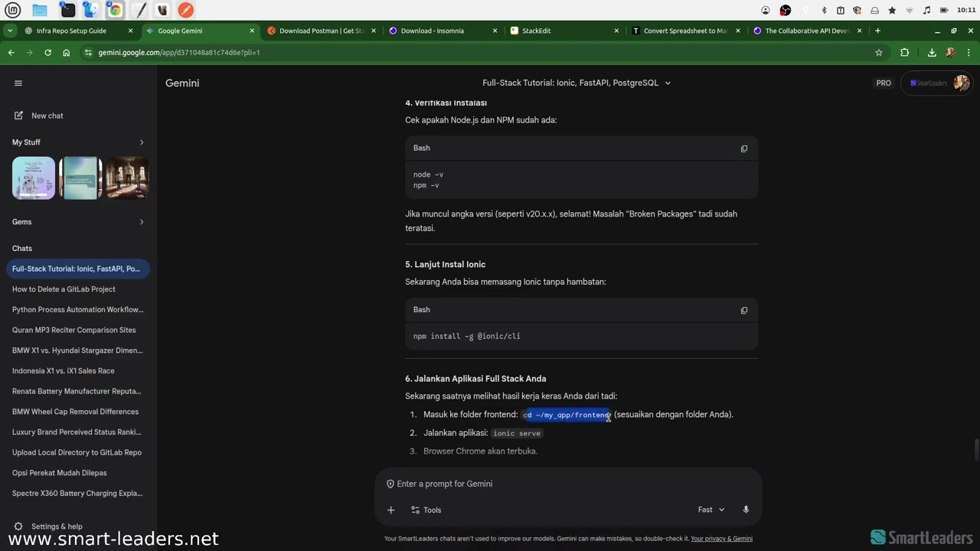
Task: Click the Finder-style icon in the panel
Action: [90, 10]
